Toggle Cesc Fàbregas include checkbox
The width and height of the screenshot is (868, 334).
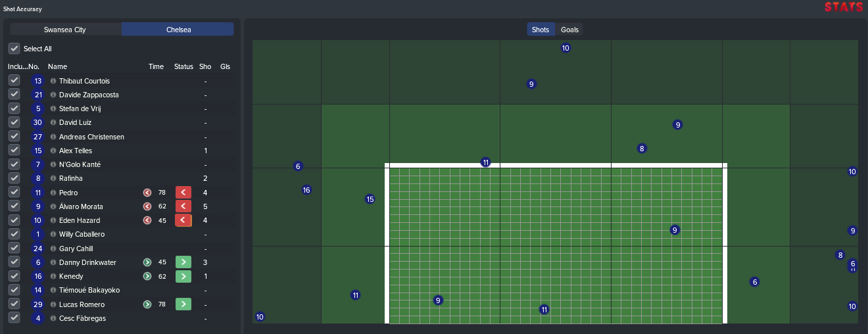coord(14,318)
